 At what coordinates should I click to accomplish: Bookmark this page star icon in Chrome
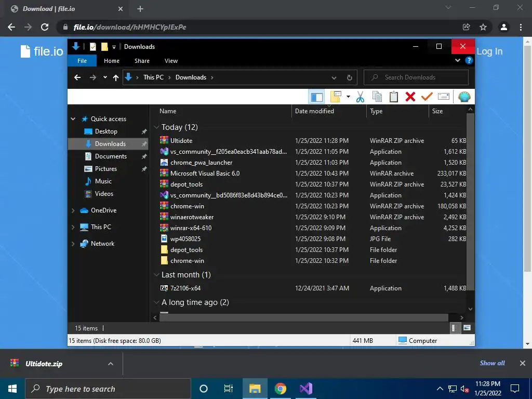[x=483, y=27]
